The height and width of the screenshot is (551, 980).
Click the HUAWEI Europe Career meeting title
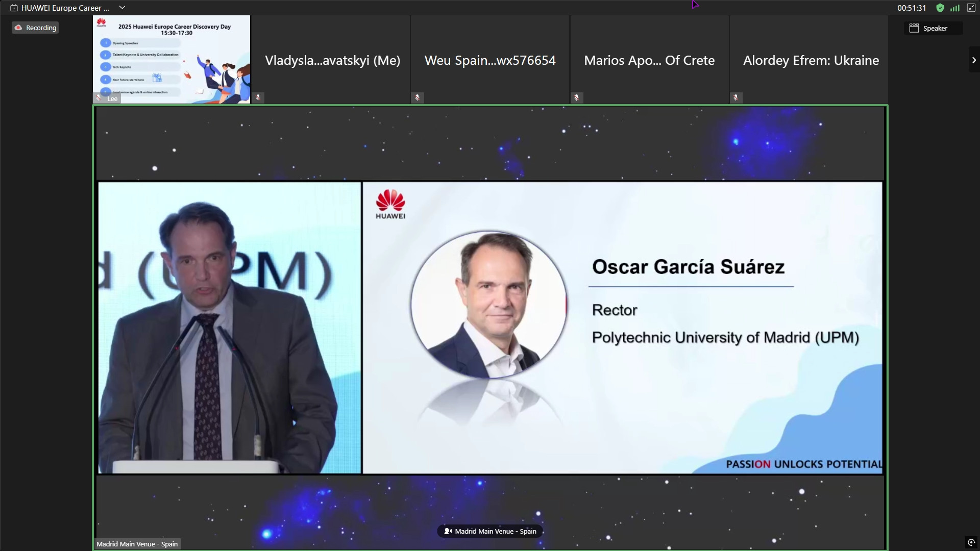point(65,8)
